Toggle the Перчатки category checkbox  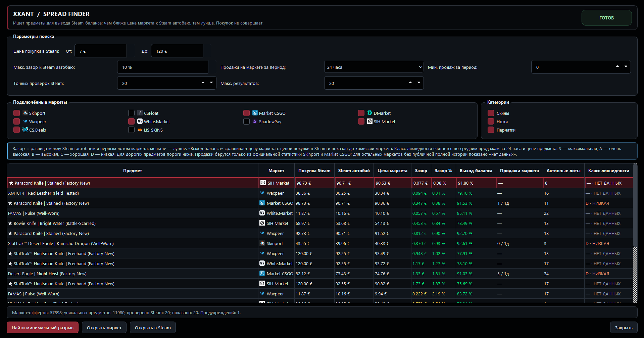click(x=491, y=130)
